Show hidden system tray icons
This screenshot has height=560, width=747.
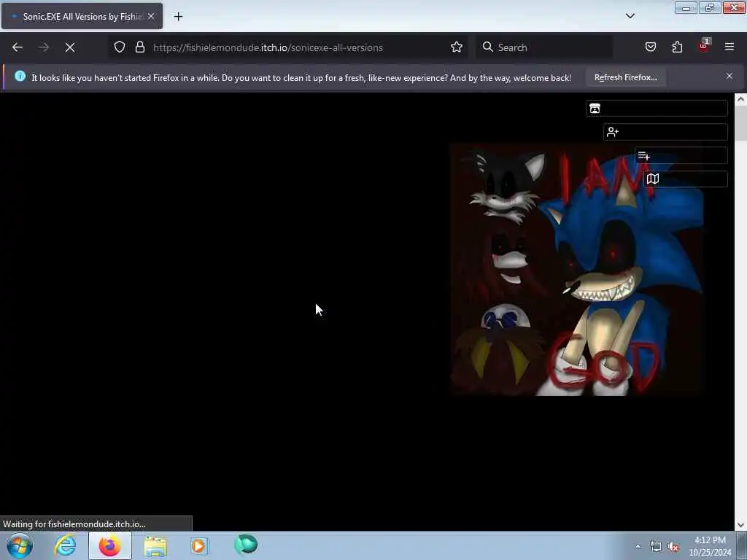tap(638, 546)
